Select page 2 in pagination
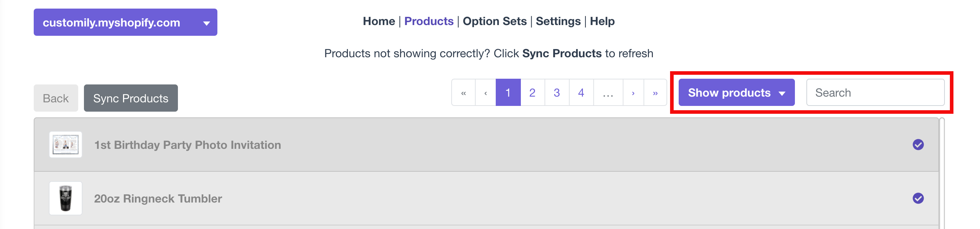The width and height of the screenshot is (980, 229). coord(532,93)
